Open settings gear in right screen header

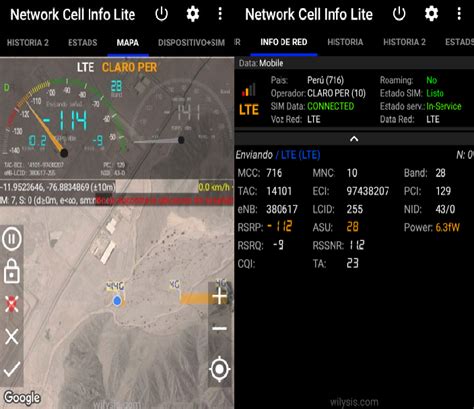431,14
